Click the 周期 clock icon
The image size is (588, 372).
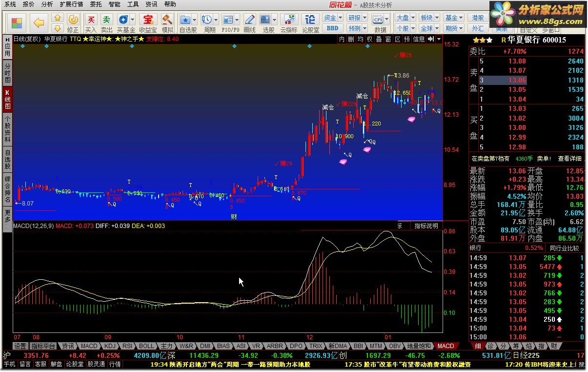coord(206,20)
